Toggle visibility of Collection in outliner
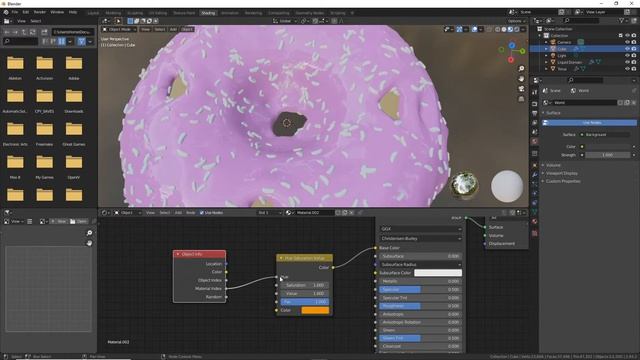Screen dimensions: 640x360 [627, 36]
